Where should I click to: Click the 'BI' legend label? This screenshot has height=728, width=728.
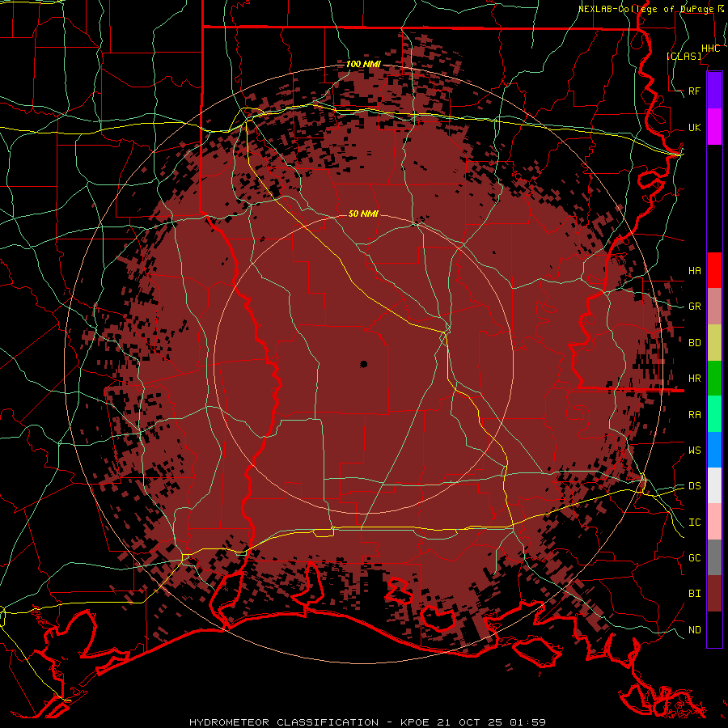[695, 594]
